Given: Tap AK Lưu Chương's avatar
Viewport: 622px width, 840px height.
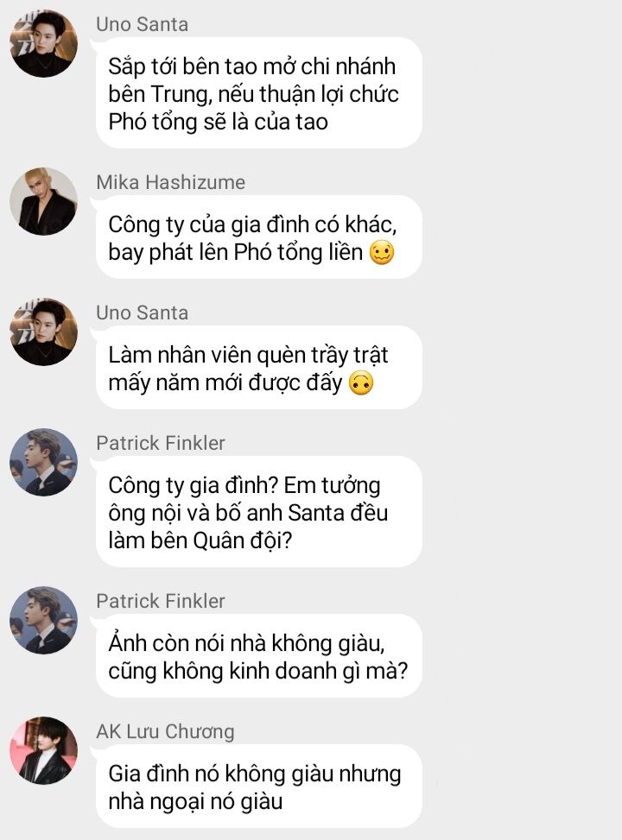Looking at the screenshot, I should point(43,750).
